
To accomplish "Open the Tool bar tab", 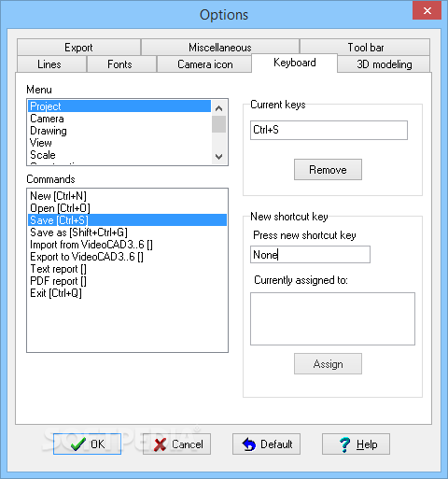I will 365,48.
